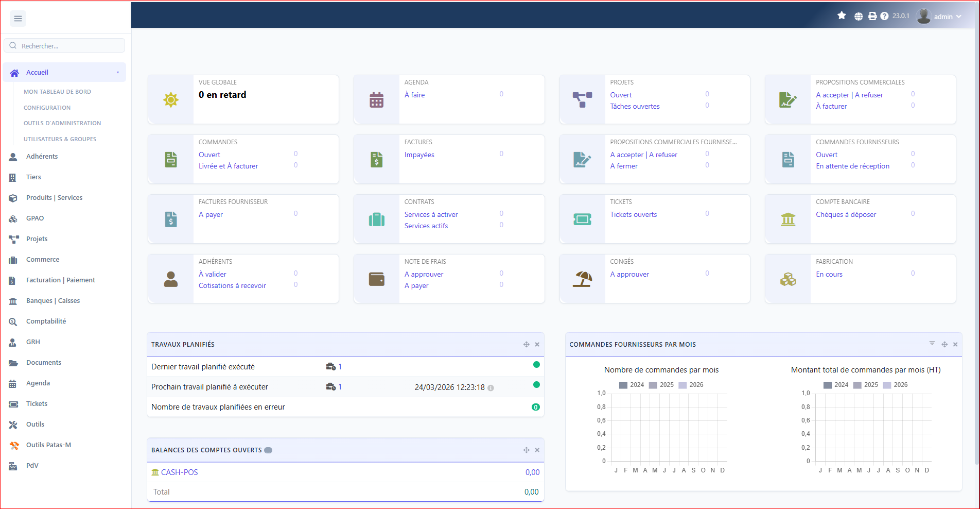Expand the Facturation | Paiement menu

[x=60, y=280]
